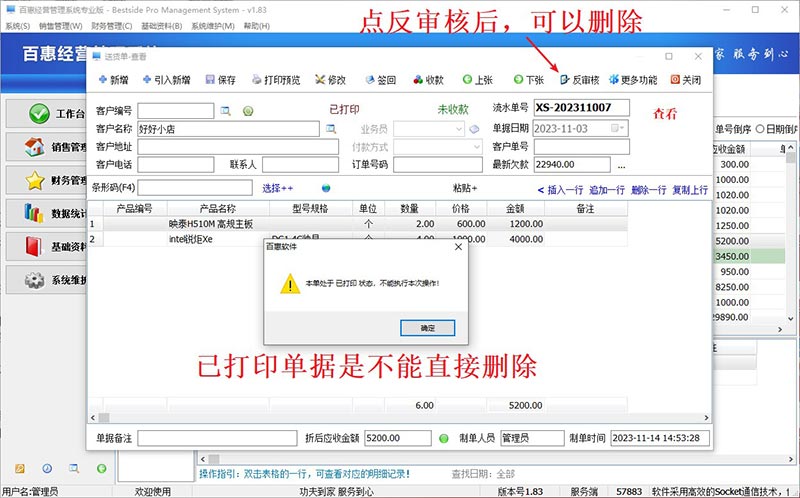Click the 4000.00 amount cell in row 2
Screen dimensions: 800x498
click(516, 239)
